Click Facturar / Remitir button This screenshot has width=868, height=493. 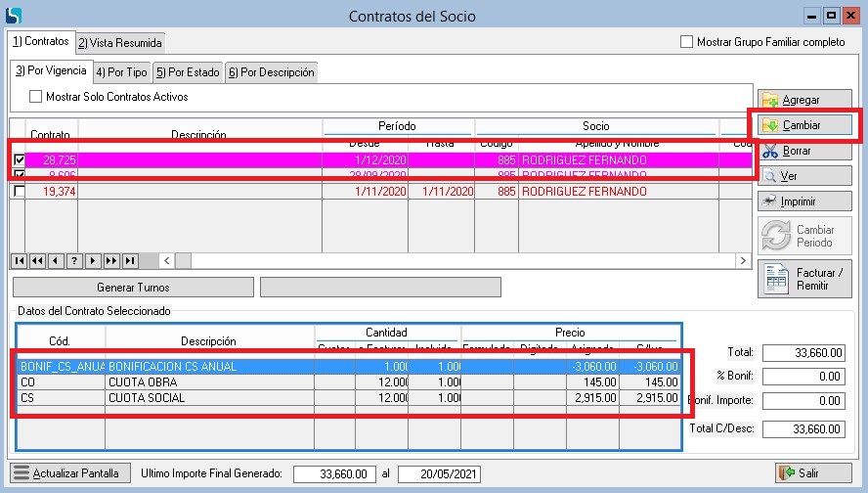pos(803,279)
